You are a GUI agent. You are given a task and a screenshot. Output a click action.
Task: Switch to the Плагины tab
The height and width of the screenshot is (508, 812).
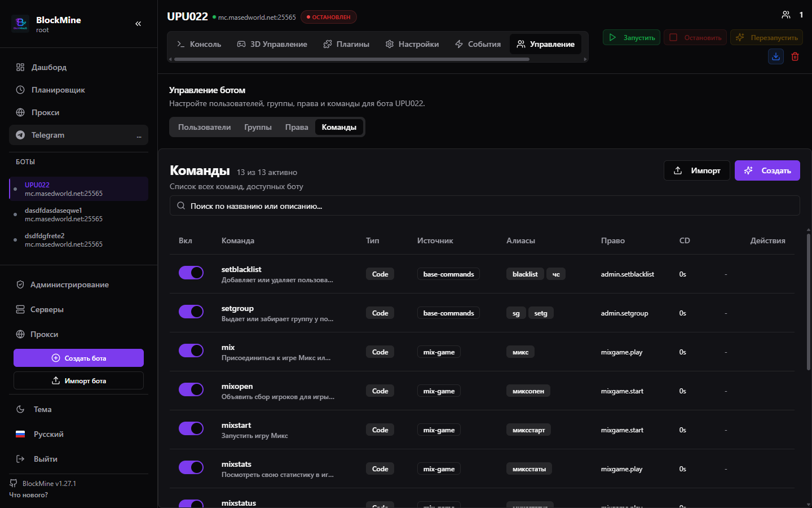(346, 44)
